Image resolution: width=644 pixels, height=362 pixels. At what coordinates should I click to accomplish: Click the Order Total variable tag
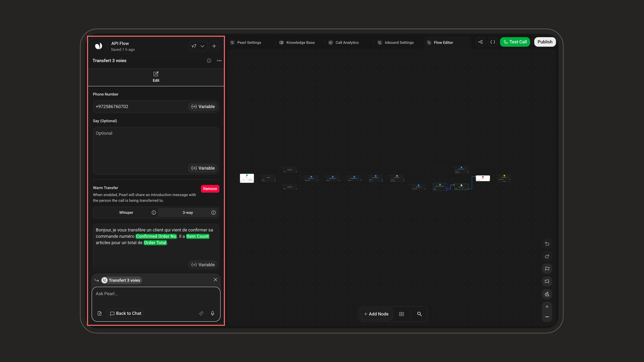[155, 243]
